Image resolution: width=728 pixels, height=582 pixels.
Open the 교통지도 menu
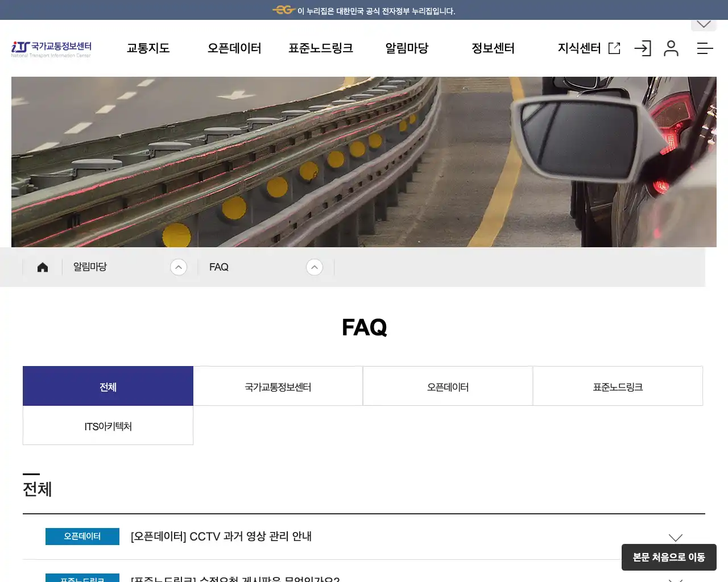click(x=148, y=48)
